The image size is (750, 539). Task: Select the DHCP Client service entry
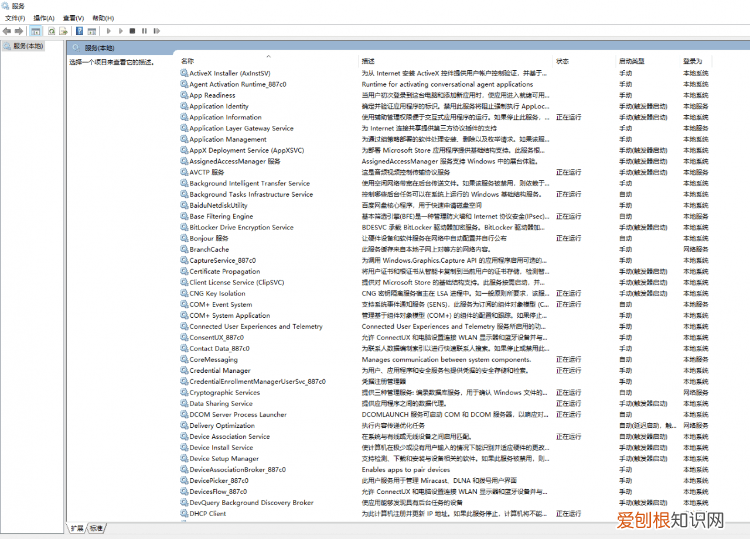[207, 513]
